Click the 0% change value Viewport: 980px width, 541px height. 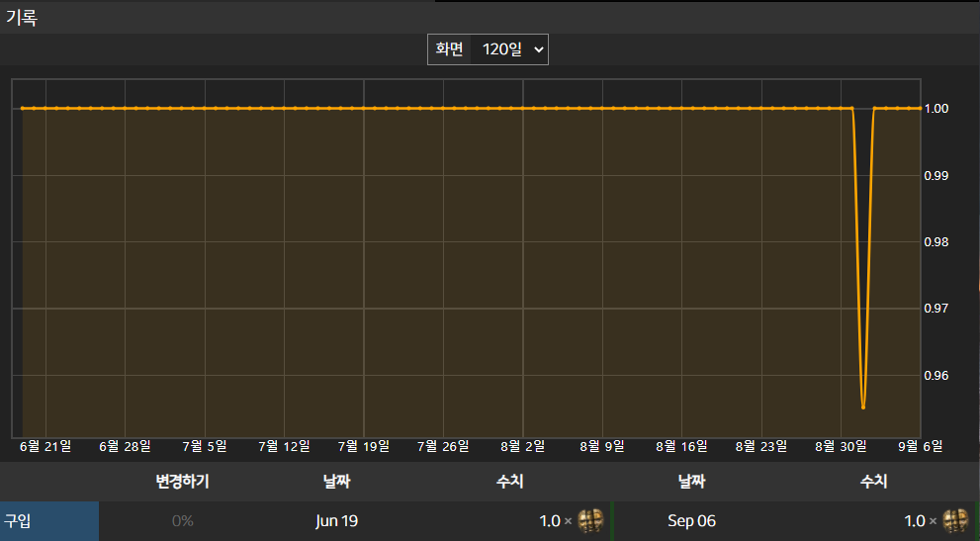183,521
